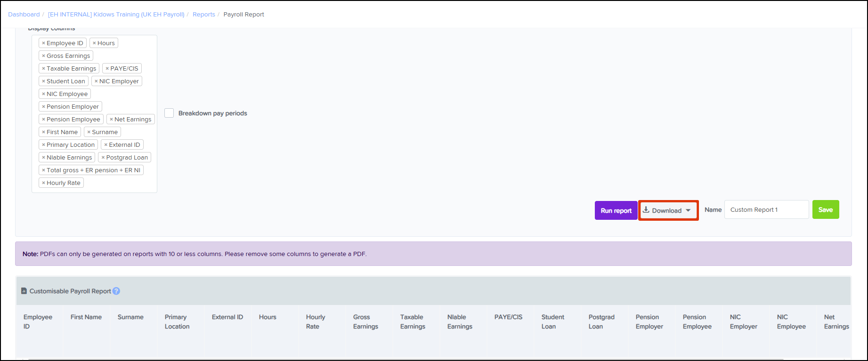Remove the Postgrad Loan column tag
This screenshot has height=361, width=868.
[103, 158]
